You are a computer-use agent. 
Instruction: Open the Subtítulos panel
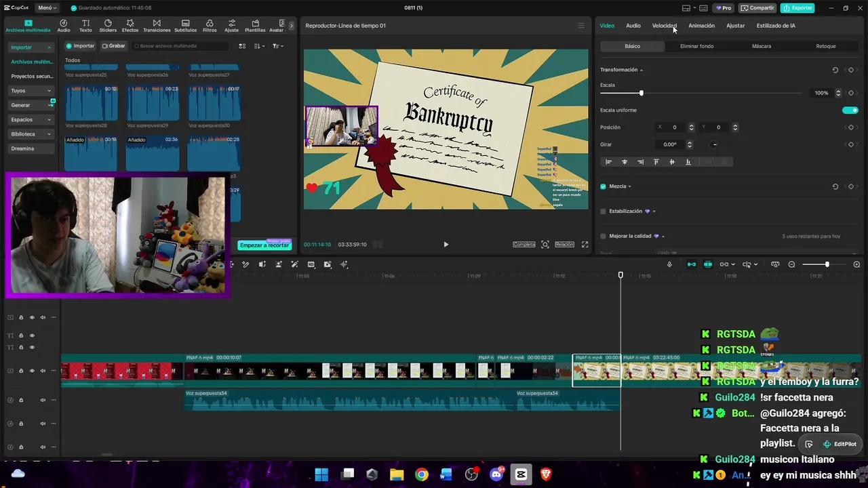click(x=185, y=26)
